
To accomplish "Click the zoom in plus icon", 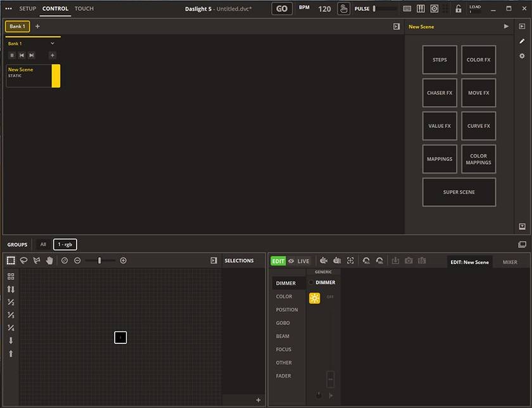I will point(123,260).
